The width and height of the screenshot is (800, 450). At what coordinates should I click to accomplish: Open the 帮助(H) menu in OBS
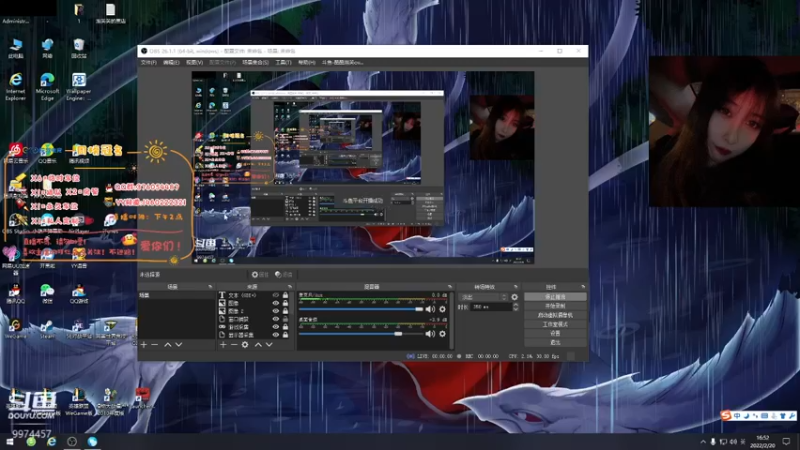[307, 62]
